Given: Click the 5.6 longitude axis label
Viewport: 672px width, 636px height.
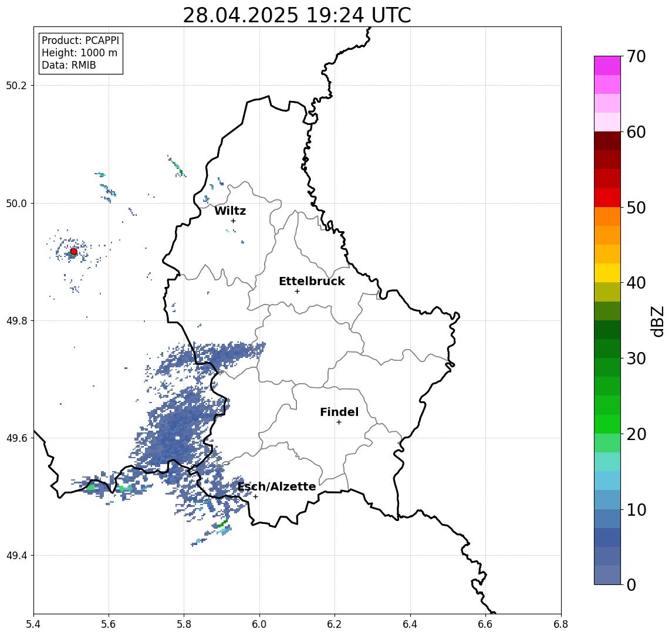Looking at the screenshot, I should (109, 624).
